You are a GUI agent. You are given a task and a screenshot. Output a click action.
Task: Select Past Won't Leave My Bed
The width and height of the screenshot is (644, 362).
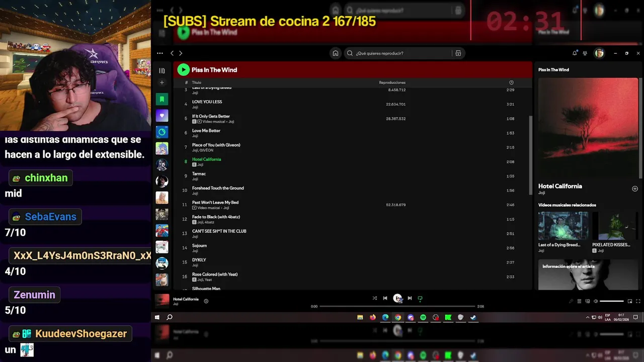(x=352, y=205)
